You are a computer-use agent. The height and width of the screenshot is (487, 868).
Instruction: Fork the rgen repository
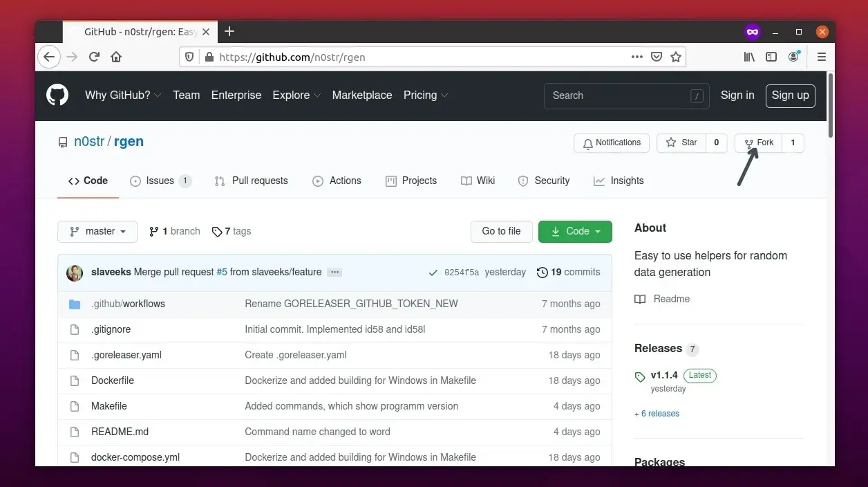pos(759,143)
